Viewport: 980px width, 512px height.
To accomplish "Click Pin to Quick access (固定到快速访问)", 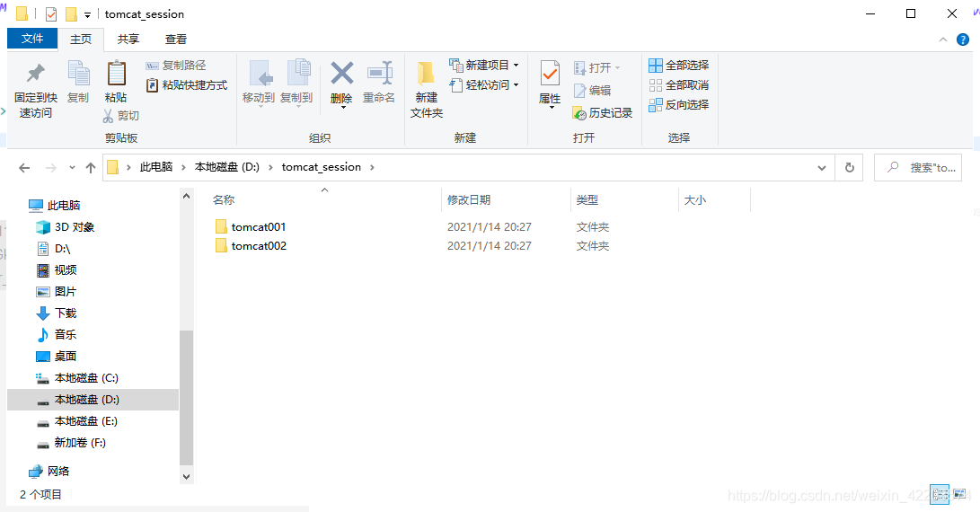I will 36,91.
